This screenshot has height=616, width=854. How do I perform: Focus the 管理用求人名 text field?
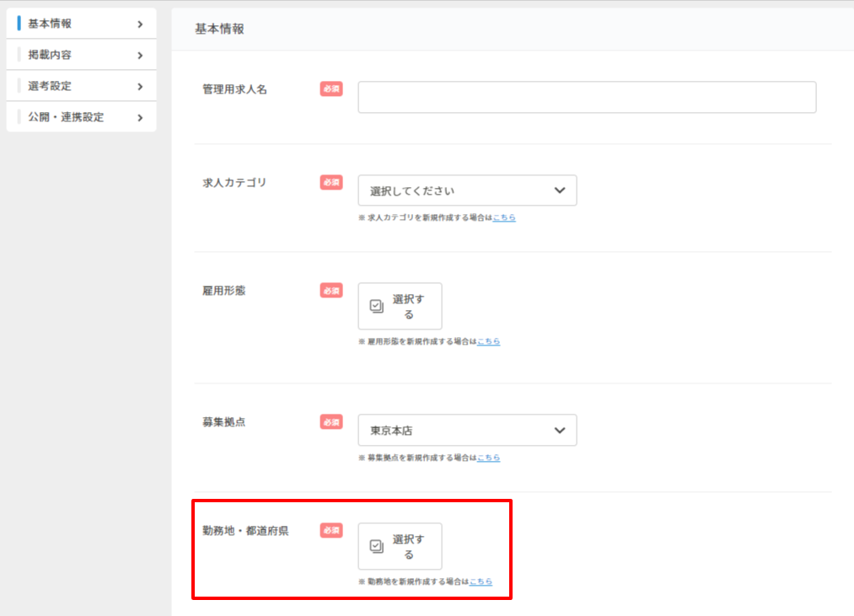[587, 98]
